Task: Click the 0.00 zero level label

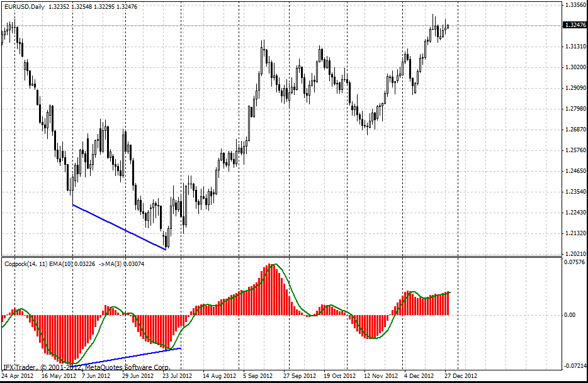Action: coord(570,314)
